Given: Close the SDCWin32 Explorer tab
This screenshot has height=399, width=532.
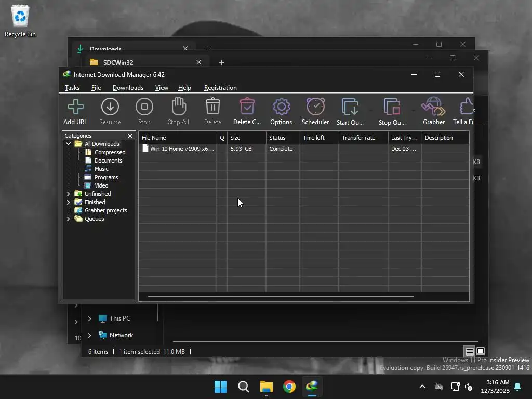Looking at the screenshot, I should (x=199, y=62).
